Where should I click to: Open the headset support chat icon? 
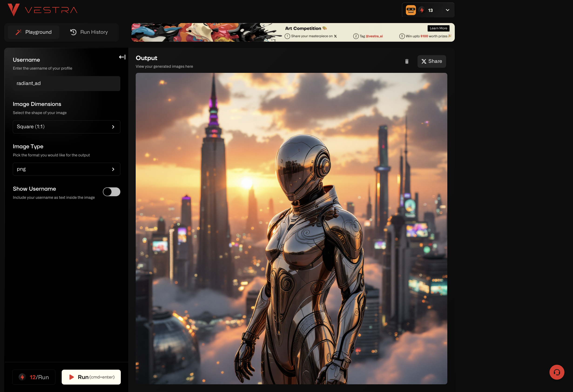(557, 372)
